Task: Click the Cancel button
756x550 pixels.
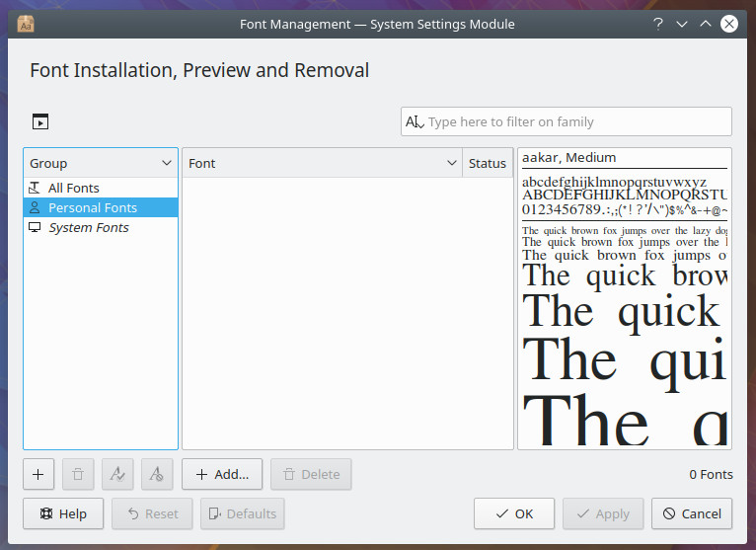Action: pyautogui.click(x=692, y=513)
